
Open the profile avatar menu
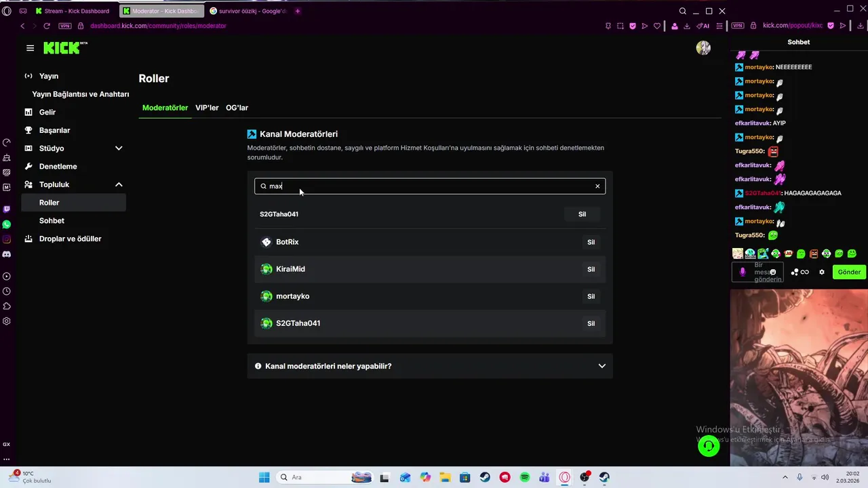coord(703,48)
